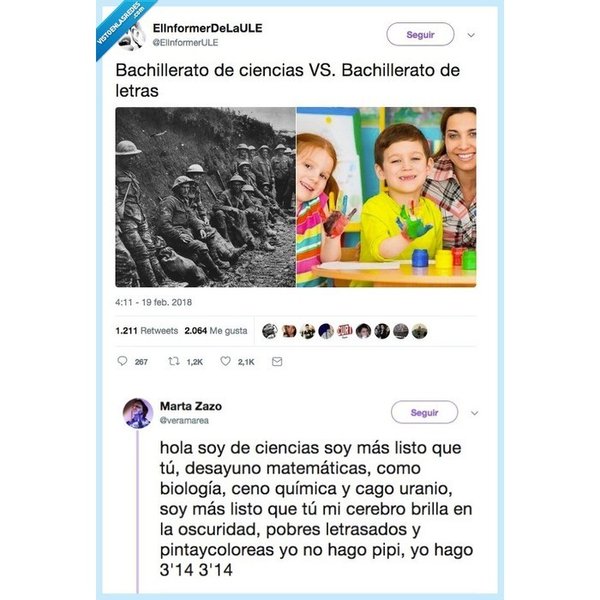Image resolution: width=600 pixels, height=600 pixels.
Task: Expand options chevron beside Marta's Seguir
Action: 474,413
